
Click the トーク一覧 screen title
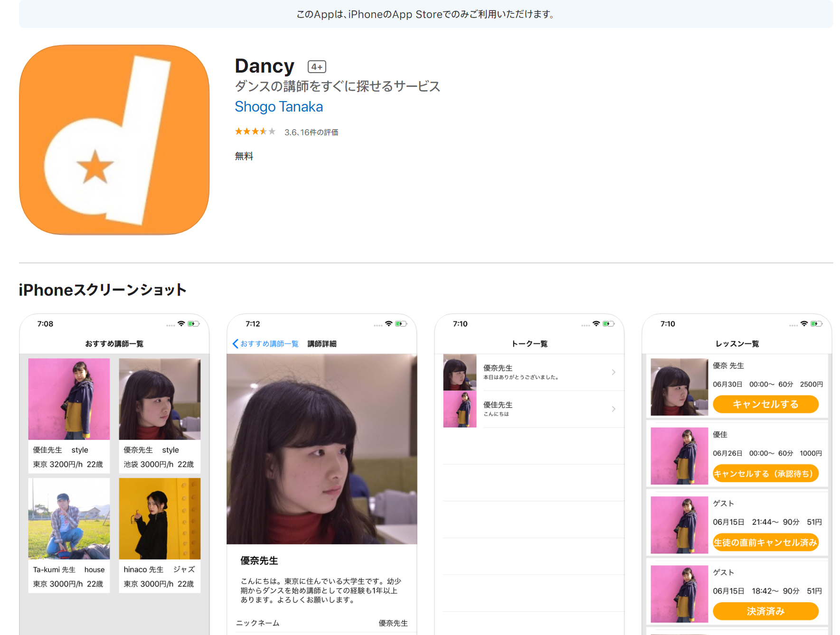click(529, 344)
